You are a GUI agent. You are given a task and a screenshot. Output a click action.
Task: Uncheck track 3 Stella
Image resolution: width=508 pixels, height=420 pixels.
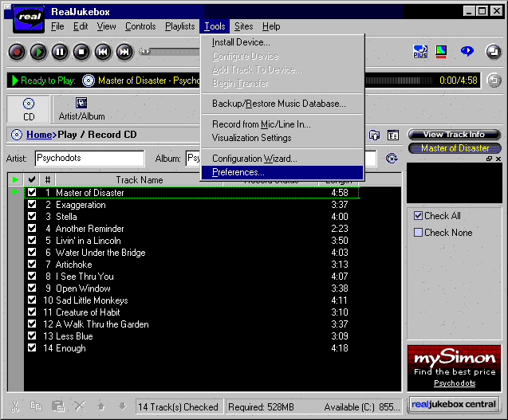[32, 216]
